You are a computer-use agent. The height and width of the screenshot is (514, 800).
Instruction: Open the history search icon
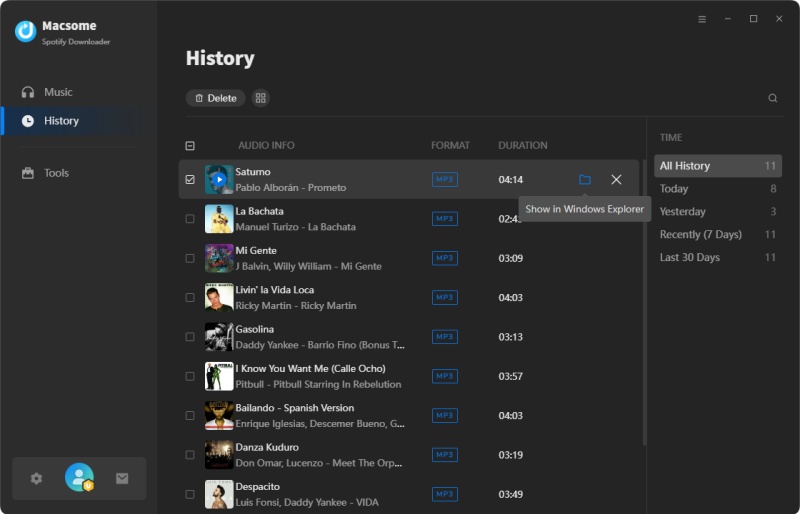[x=772, y=98]
